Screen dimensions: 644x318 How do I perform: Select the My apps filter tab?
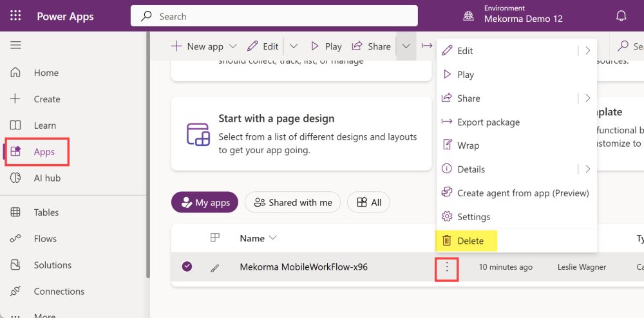point(205,202)
